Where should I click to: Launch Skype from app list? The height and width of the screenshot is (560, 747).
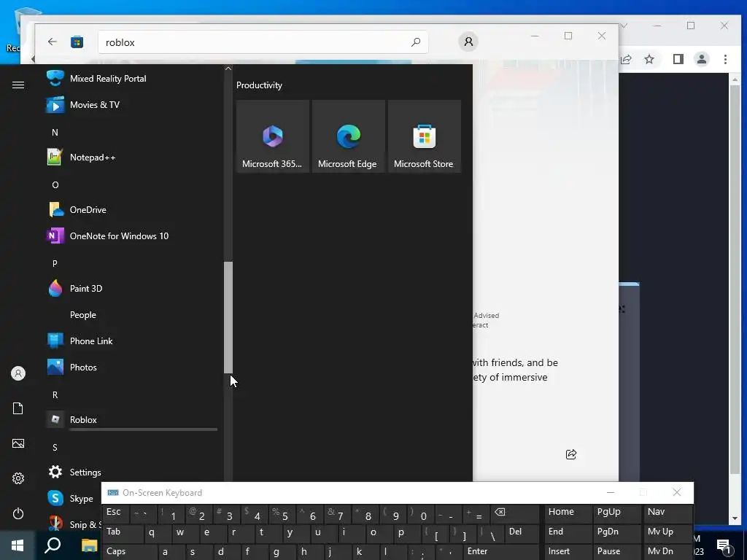click(72, 499)
